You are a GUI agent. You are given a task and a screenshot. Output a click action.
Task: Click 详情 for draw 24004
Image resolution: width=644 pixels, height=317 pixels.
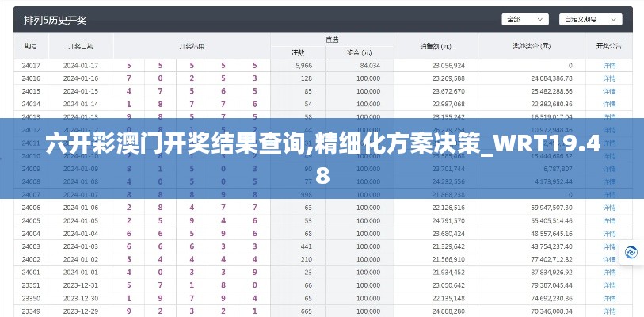[608, 234]
